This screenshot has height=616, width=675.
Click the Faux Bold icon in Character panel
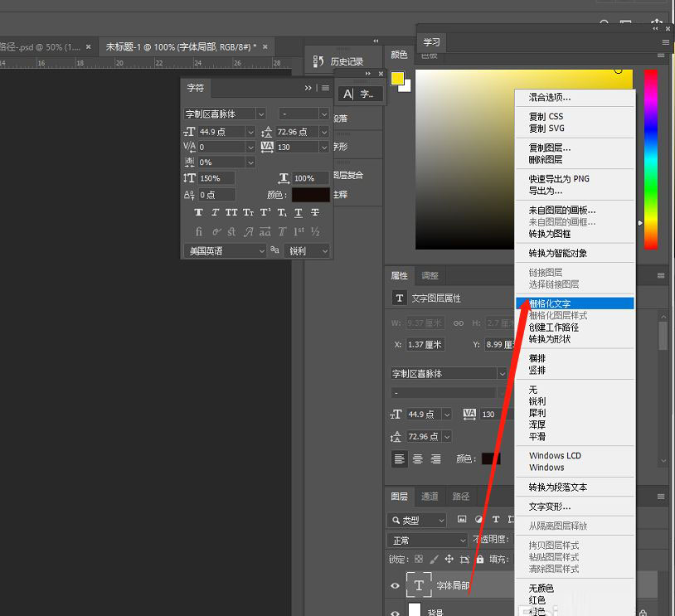[199, 212]
